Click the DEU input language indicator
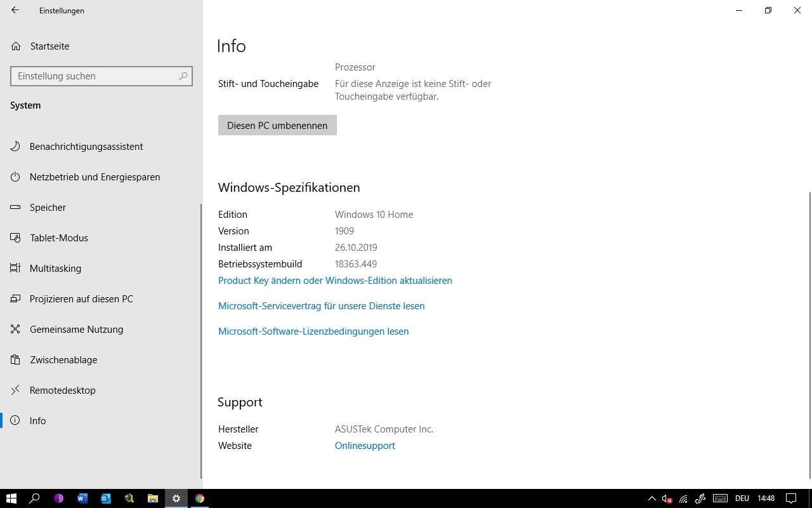The height and width of the screenshot is (508, 812). click(742, 498)
